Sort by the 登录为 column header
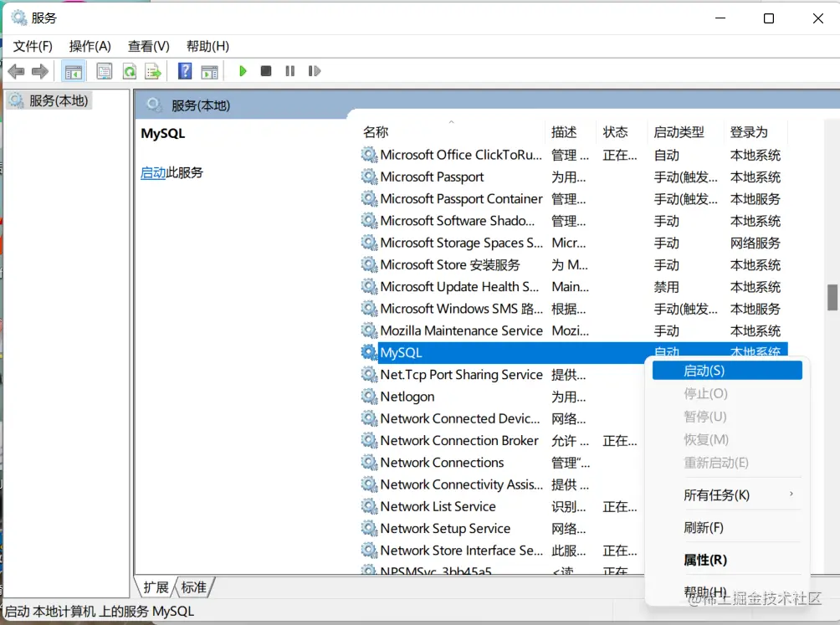Viewport: 840px width, 625px height. pos(755,131)
